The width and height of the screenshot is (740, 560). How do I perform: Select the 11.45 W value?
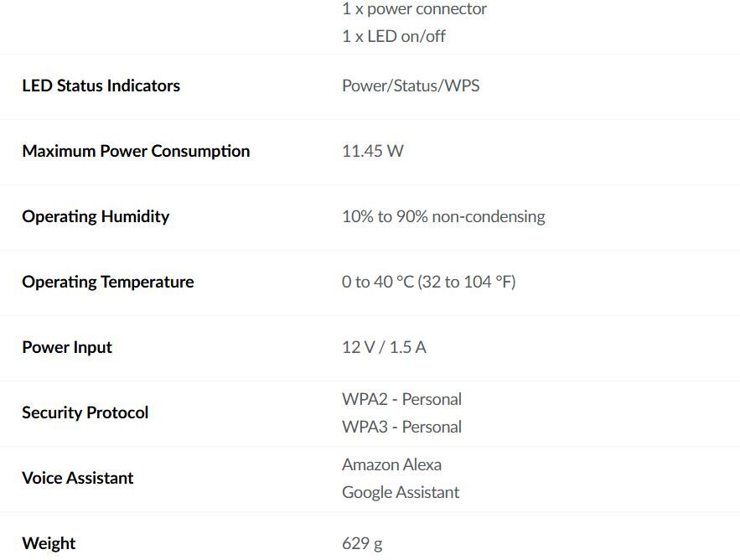click(x=373, y=151)
